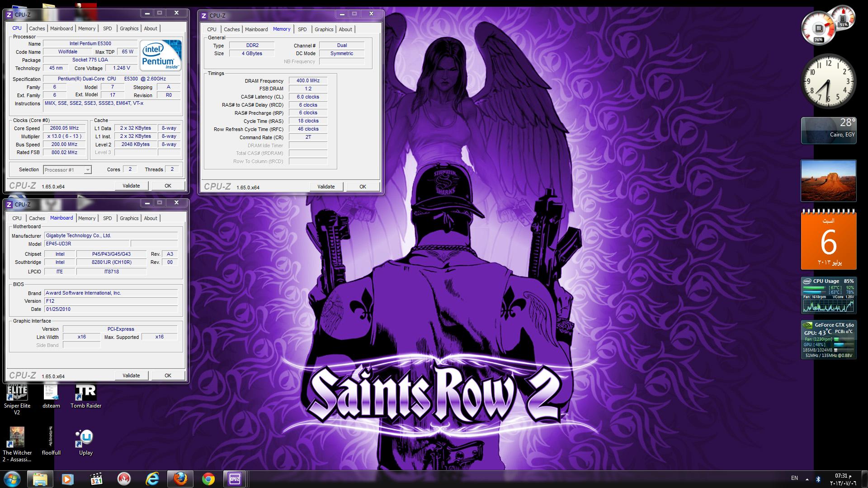Select the '82801JR (ICH10R)' southbridge value
This screenshot has height=488, width=868.
(111, 263)
